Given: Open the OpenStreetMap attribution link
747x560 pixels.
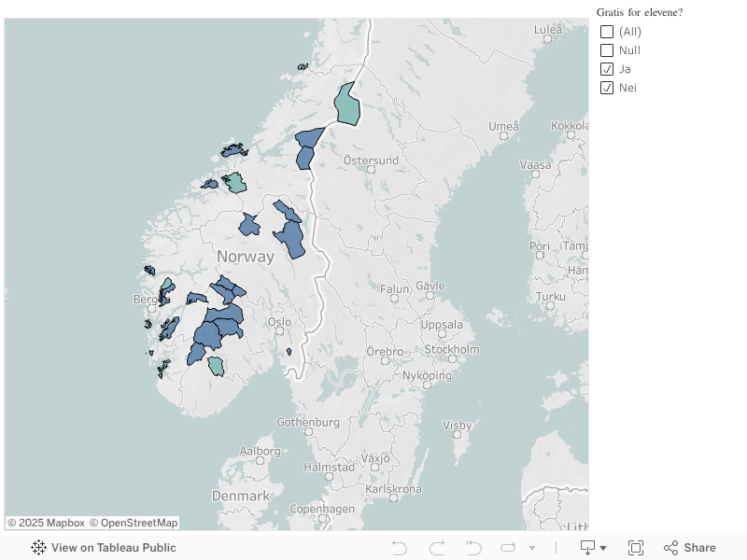Looking at the screenshot, I should click(134, 523).
